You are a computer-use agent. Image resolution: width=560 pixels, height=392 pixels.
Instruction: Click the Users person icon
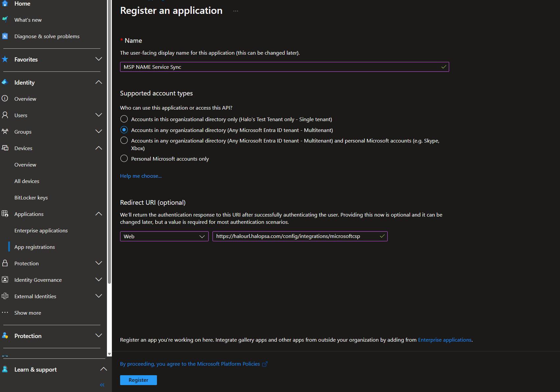pyautogui.click(x=5, y=115)
